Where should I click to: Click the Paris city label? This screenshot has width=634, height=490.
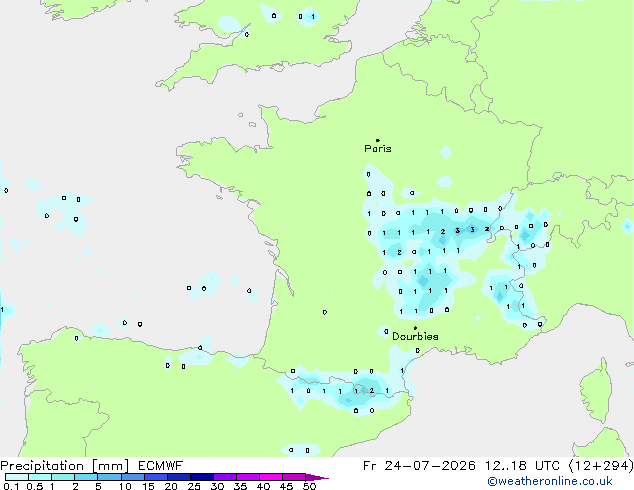point(378,149)
